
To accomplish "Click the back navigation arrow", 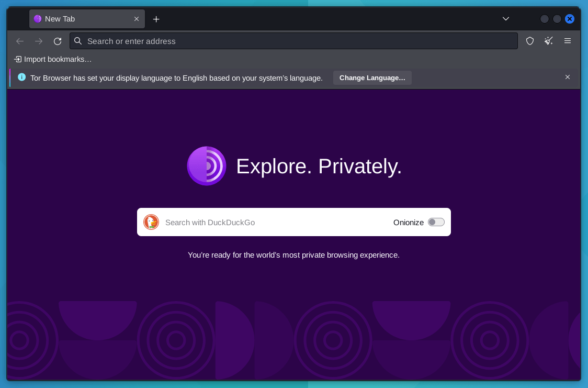I will (20, 41).
